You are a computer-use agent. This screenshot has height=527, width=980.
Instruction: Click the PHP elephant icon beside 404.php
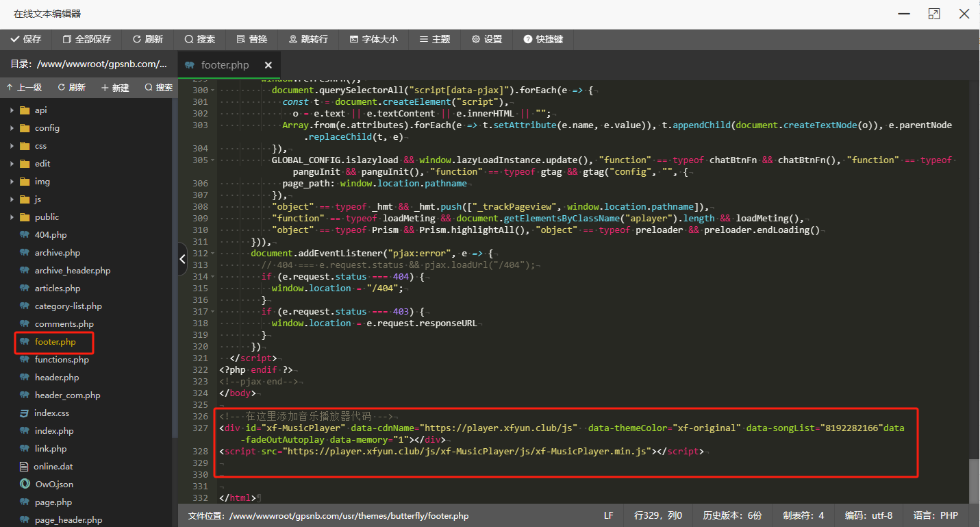pos(25,235)
